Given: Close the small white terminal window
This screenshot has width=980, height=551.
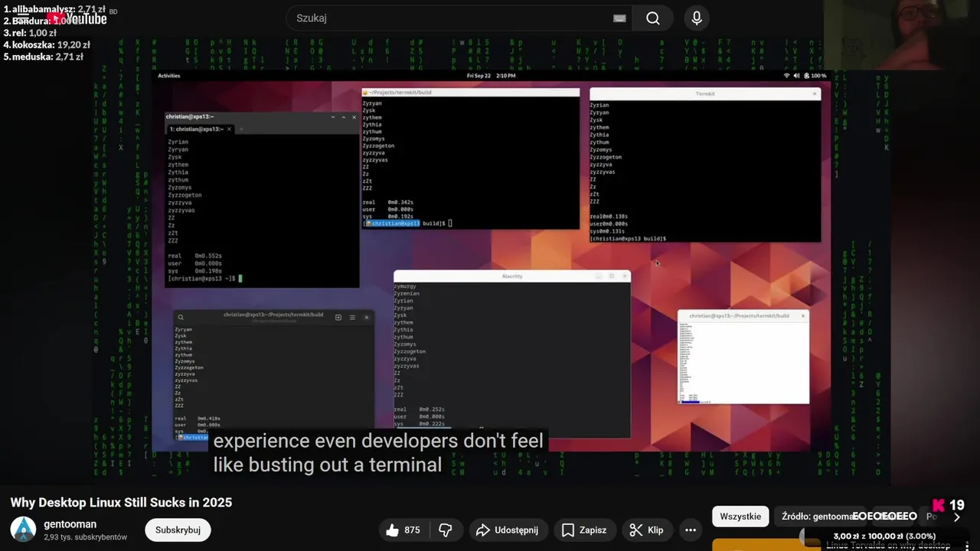Looking at the screenshot, I should pyautogui.click(x=803, y=315).
